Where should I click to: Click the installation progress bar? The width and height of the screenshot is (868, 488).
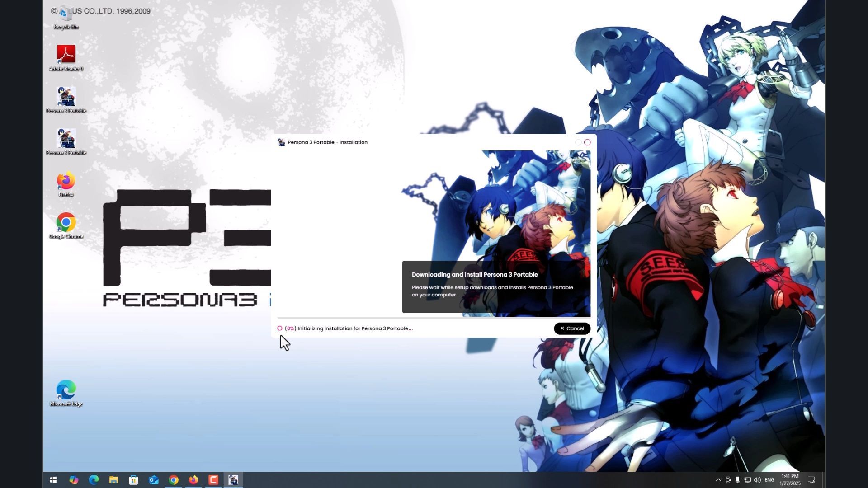434,318
